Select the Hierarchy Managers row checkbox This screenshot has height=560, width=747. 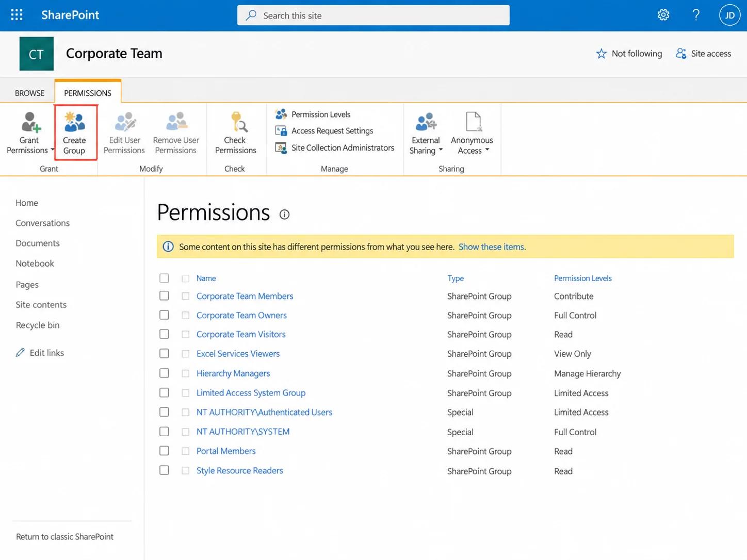164,373
